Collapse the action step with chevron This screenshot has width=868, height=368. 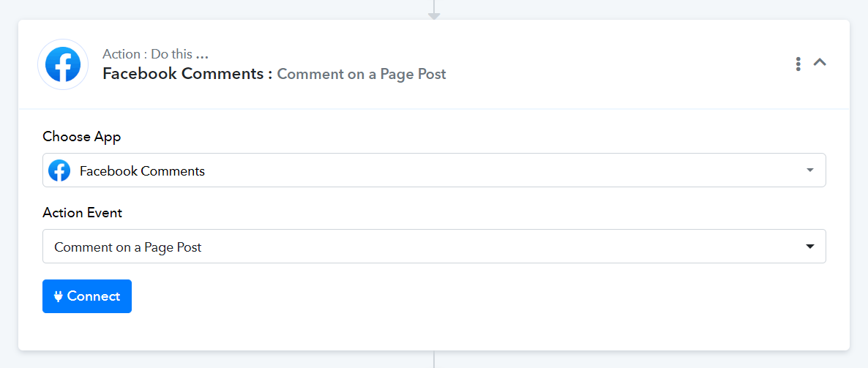pyautogui.click(x=819, y=62)
